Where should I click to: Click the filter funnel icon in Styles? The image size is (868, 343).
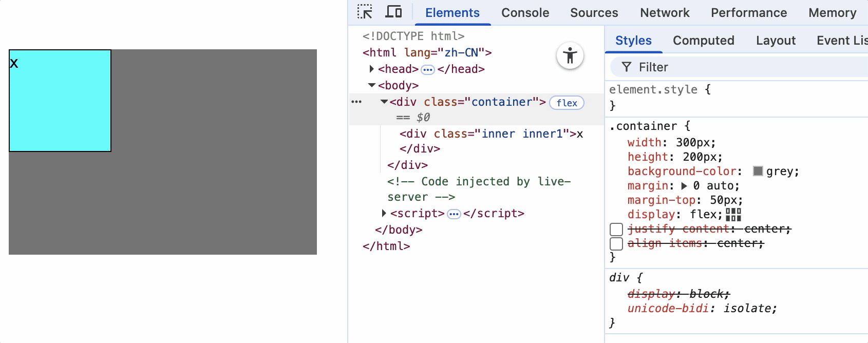coord(627,67)
